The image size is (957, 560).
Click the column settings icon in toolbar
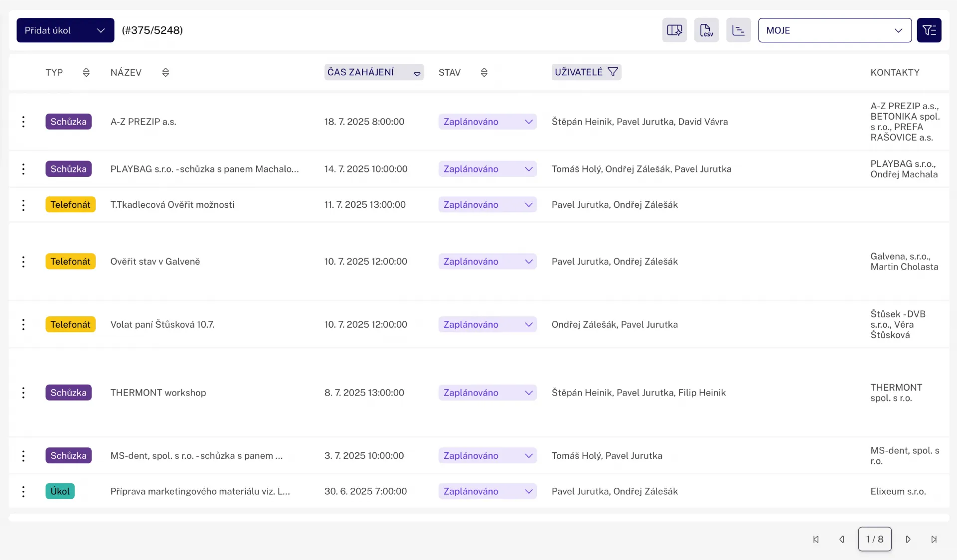tap(674, 30)
